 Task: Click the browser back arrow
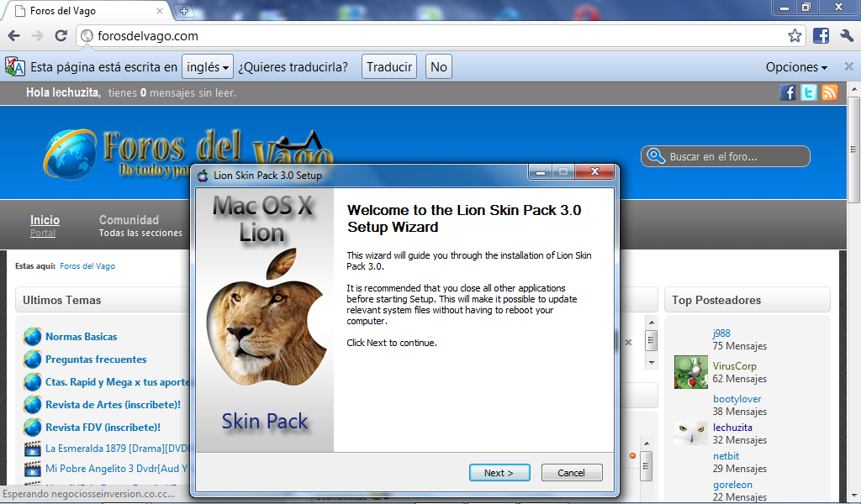[13, 36]
